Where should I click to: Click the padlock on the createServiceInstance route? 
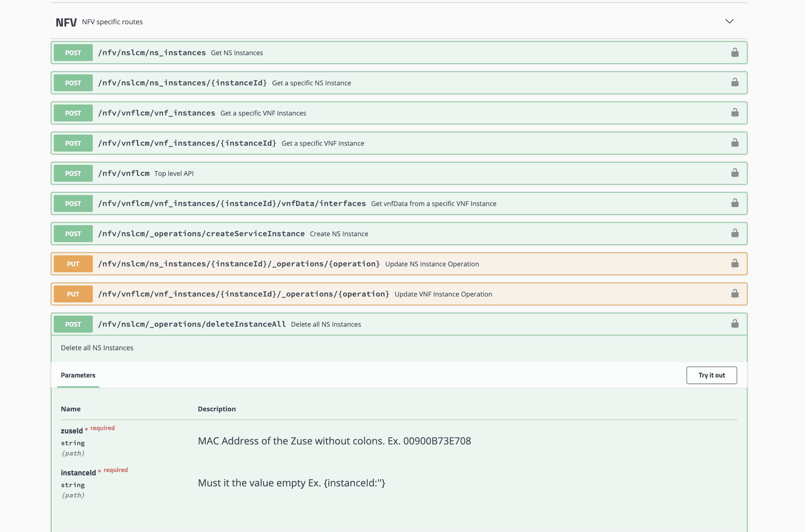coord(735,233)
